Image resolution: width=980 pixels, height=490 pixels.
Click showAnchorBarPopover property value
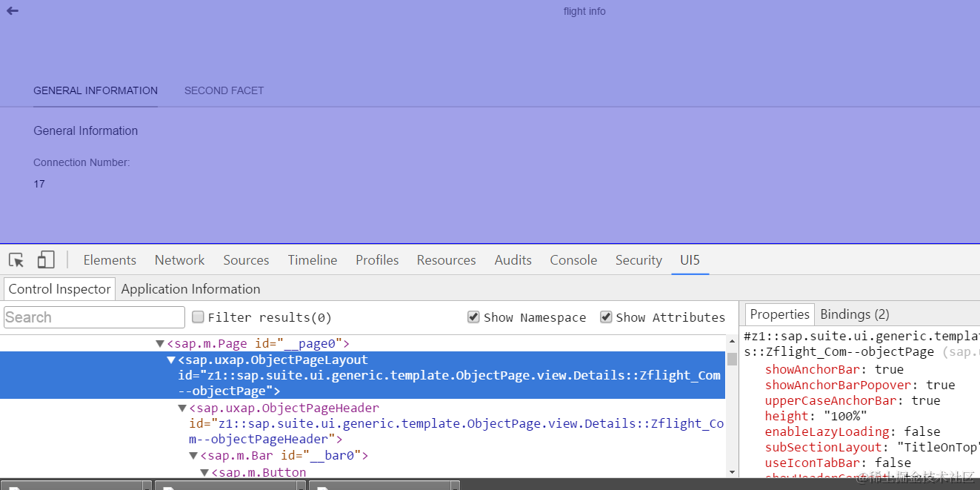[x=941, y=385]
